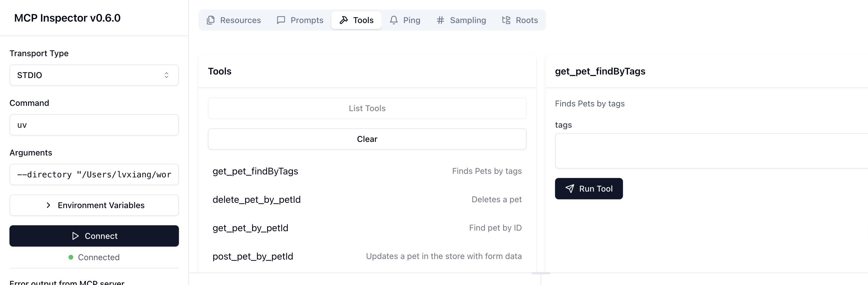Select the post_pet_by_petId tool

[367, 256]
